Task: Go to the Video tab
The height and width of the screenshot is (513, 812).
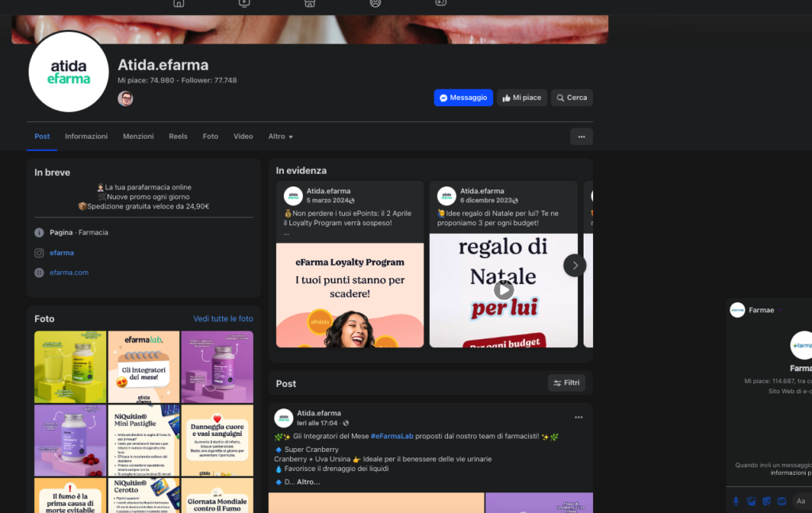Action: [243, 136]
